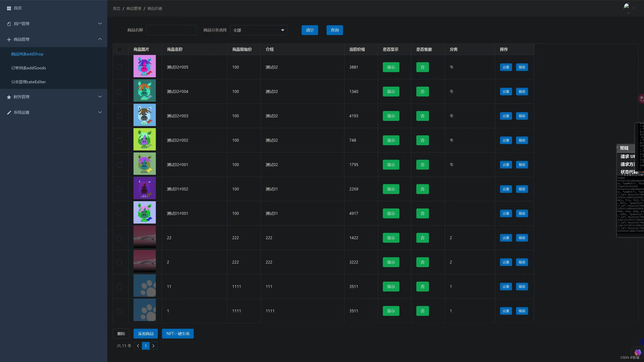The image size is (644, 362).
Task: Click the 商品名称 search input field
Action: pyautogui.click(x=171, y=30)
